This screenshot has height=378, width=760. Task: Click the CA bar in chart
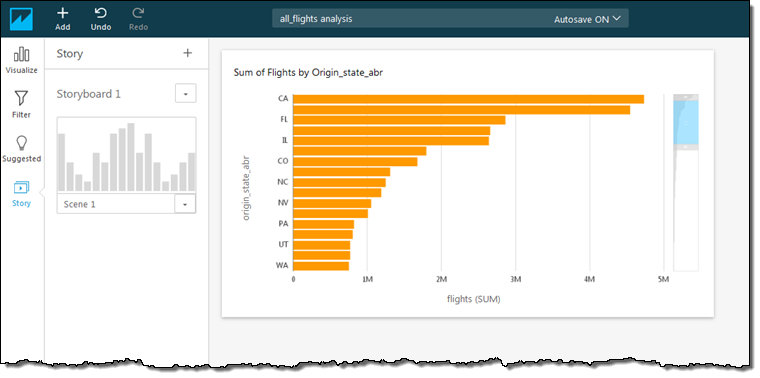pos(469,99)
